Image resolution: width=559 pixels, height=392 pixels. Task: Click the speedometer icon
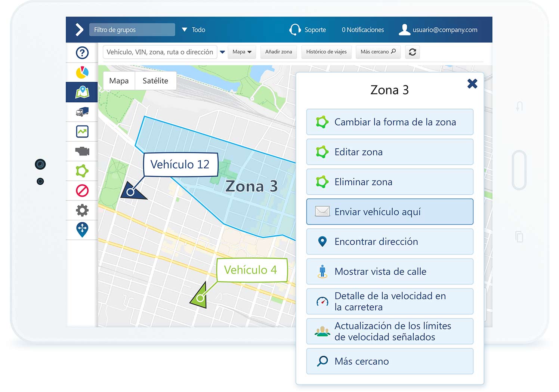pos(322,301)
